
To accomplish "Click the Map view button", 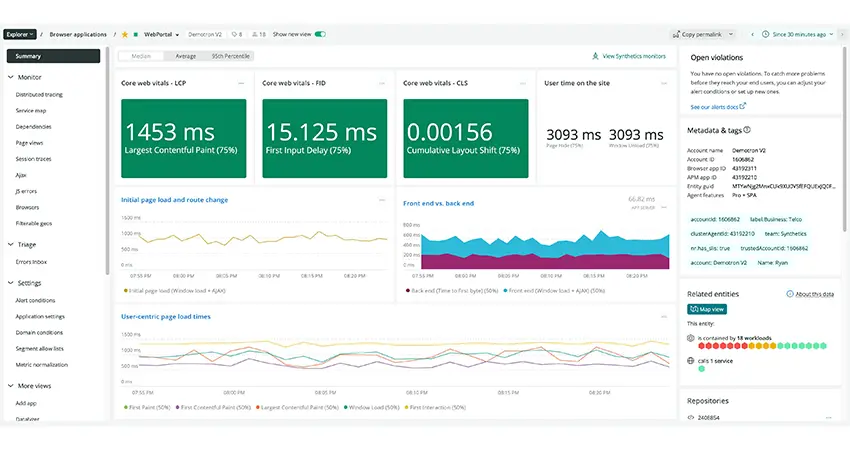I will (707, 309).
